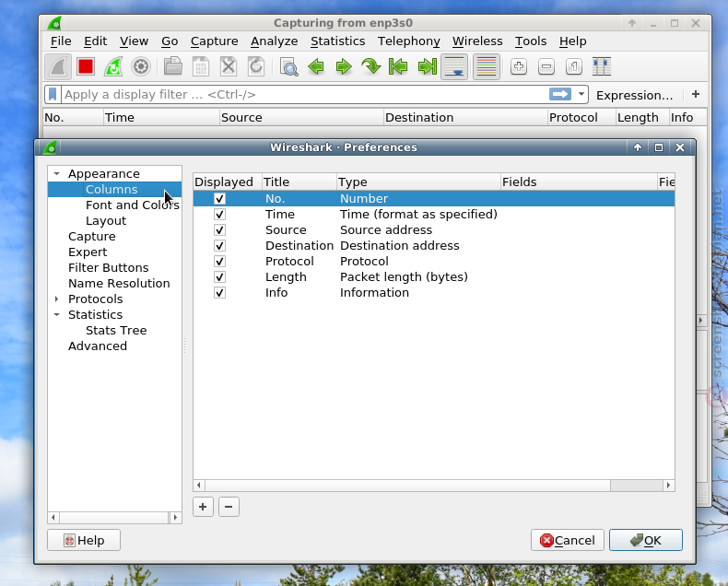Go to a specified packet using the curved arrow

pyautogui.click(x=371, y=67)
